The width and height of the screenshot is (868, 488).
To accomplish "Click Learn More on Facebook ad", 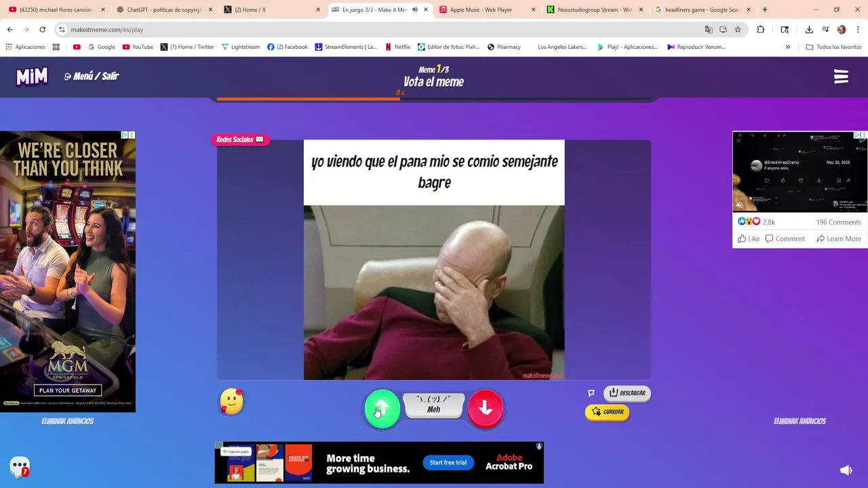I will [839, 239].
